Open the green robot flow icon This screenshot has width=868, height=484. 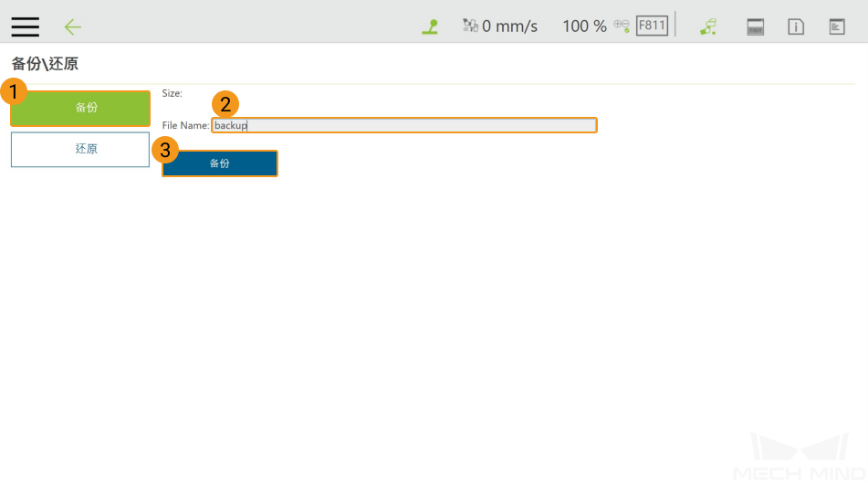[x=708, y=26]
